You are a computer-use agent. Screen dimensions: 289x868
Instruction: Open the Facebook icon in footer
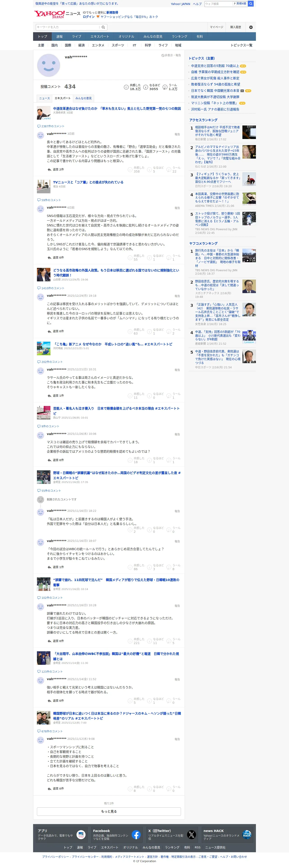[136, 835]
